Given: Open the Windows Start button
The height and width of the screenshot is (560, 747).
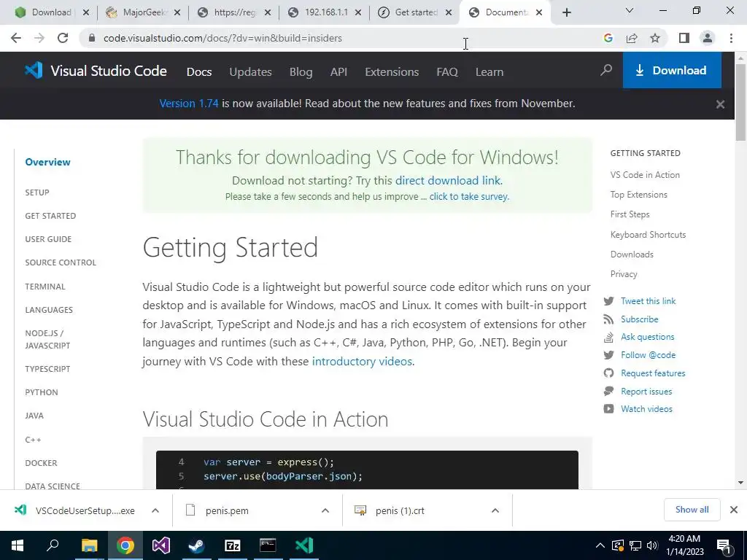Looking at the screenshot, I should click(x=18, y=545).
